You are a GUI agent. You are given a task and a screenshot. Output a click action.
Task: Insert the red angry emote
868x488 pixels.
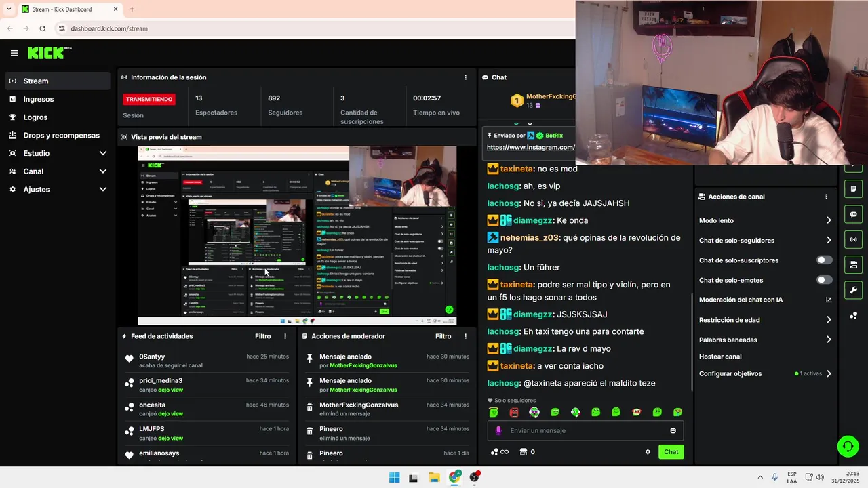coord(514,412)
